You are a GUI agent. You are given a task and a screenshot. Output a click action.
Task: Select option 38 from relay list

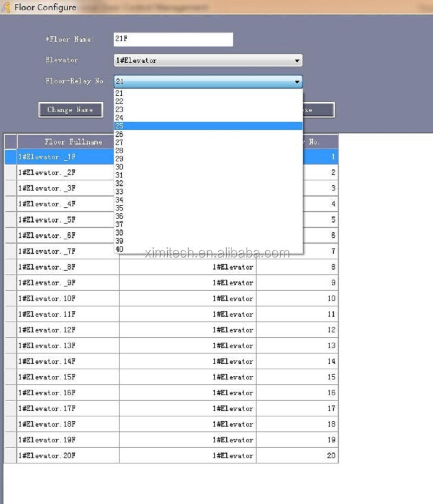pos(208,233)
